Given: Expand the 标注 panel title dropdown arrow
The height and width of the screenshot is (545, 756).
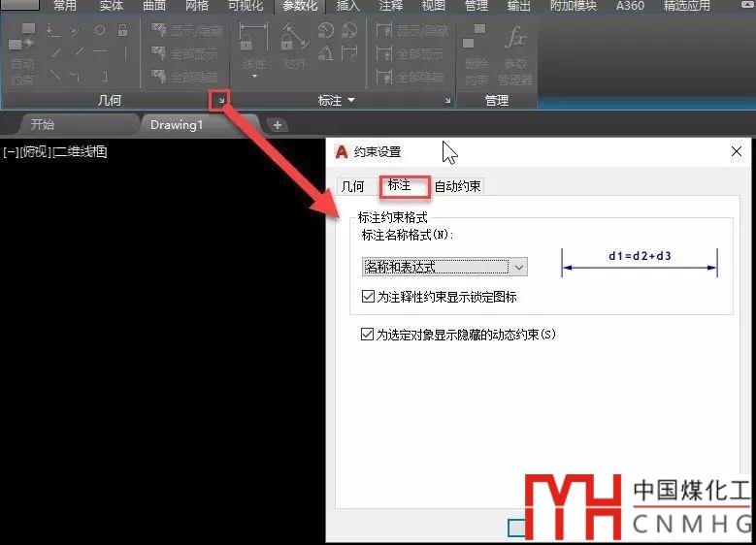Looking at the screenshot, I should [x=351, y=101].
